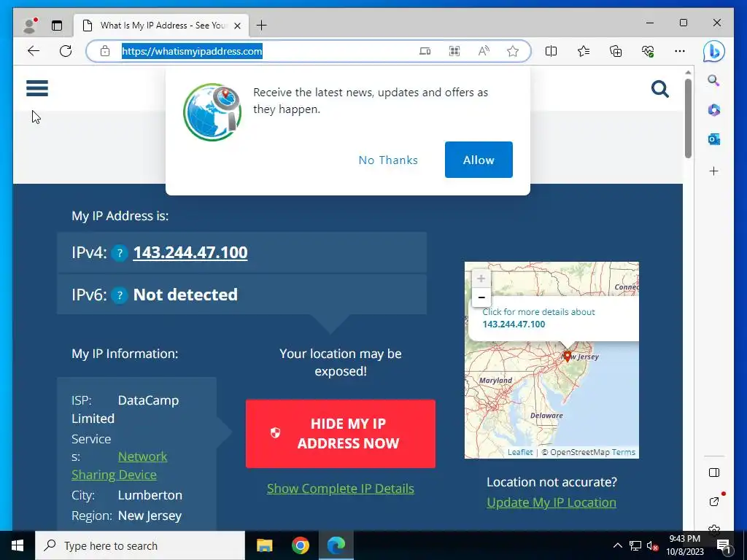Click the taskbar search box
Viewport: 747px width, 560px height.
[140, 545]
